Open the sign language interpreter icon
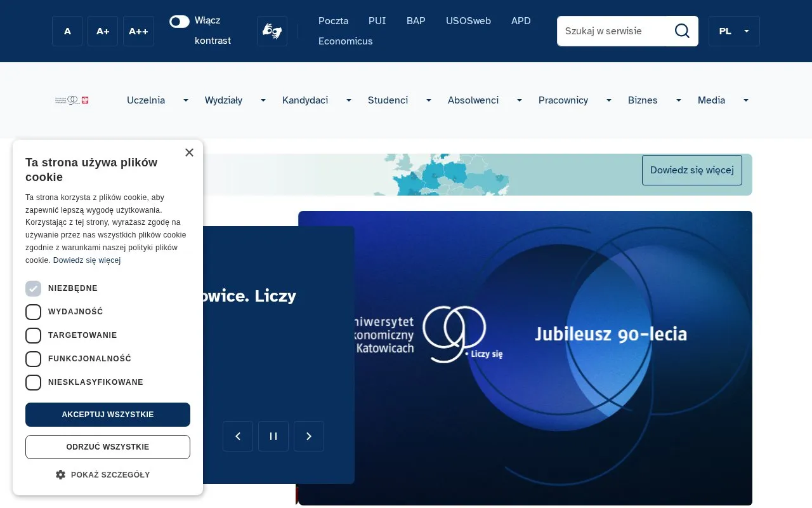Image resolution: width=812 pixels, height=508 pixels. coord(272,31)
